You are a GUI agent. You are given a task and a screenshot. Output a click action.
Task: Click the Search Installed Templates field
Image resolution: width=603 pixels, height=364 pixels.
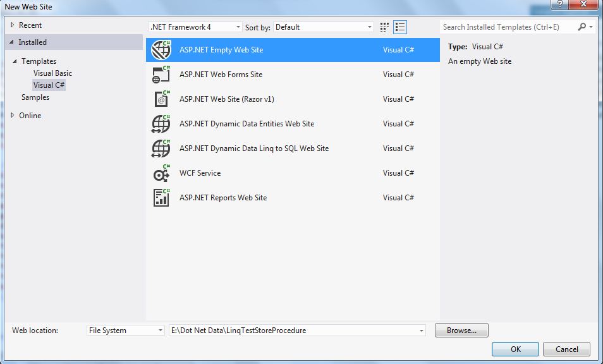(508, 27)
